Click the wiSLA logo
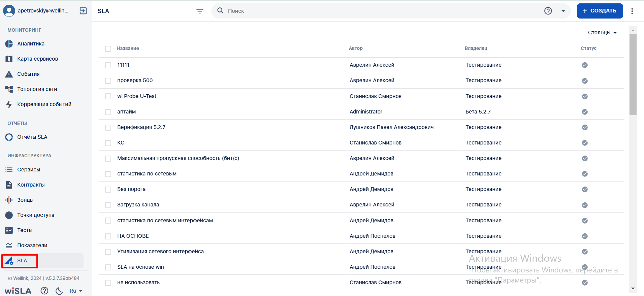 point(18,291)
